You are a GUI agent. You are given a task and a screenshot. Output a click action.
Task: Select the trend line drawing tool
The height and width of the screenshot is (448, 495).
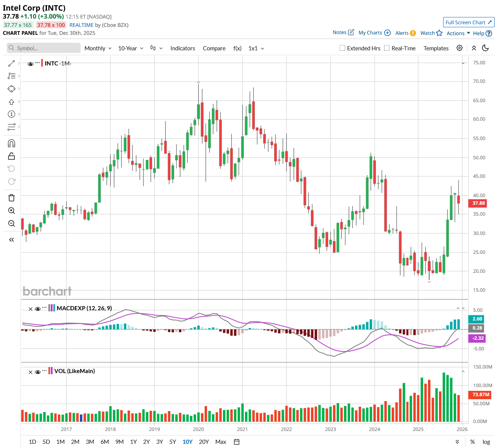click(x=11, y=63)
